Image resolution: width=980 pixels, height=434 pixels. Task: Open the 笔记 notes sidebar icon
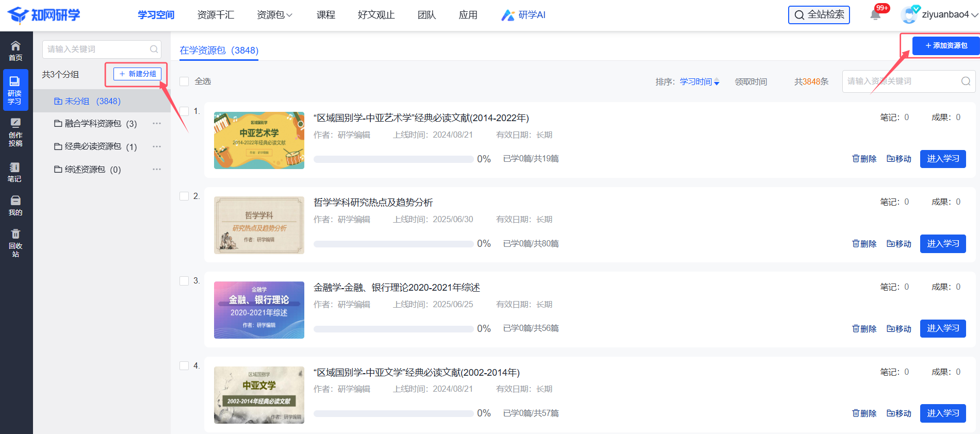14,172
